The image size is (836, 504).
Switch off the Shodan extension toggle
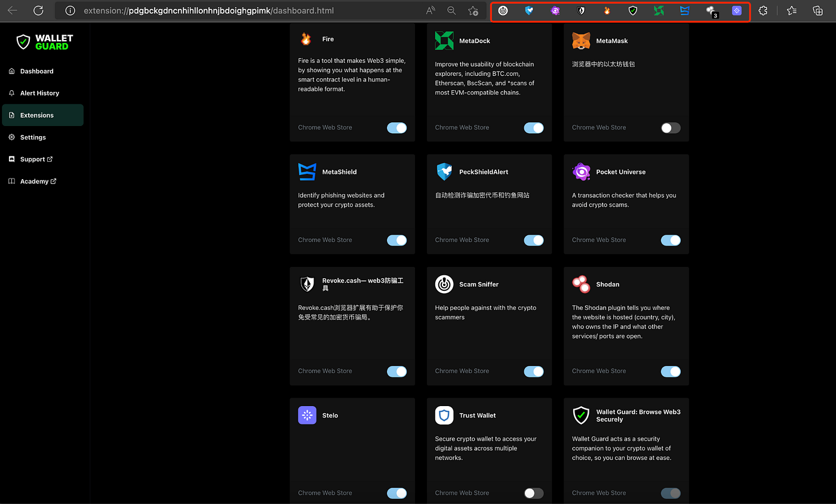[671, 371]
